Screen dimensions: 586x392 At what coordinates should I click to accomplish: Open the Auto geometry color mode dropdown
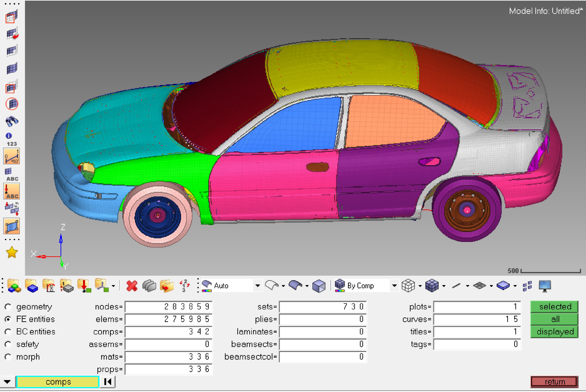click(257, 285)
